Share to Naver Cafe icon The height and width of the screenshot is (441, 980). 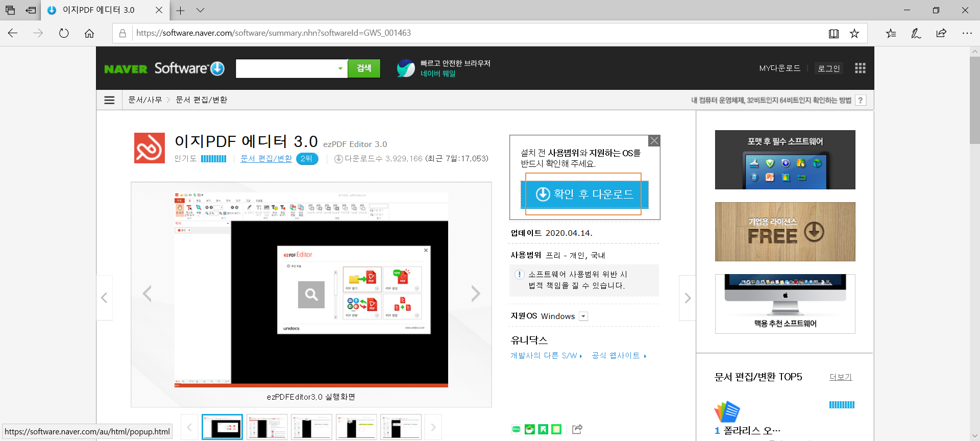click(530, 429)
